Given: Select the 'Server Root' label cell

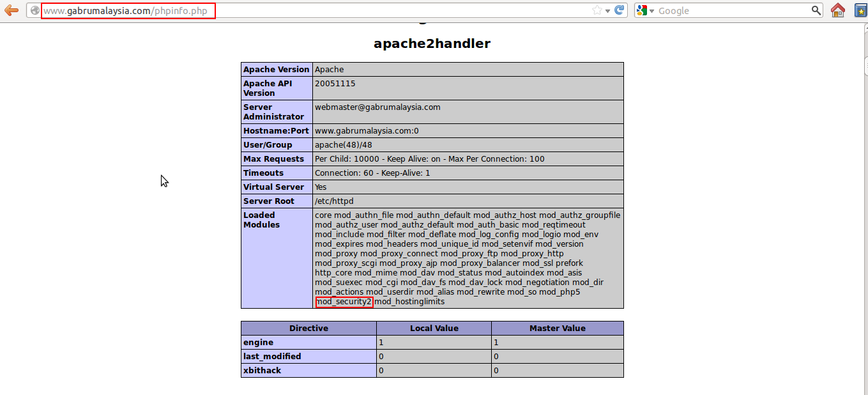Looking at the screenshot, I should (x=277, y=201).
